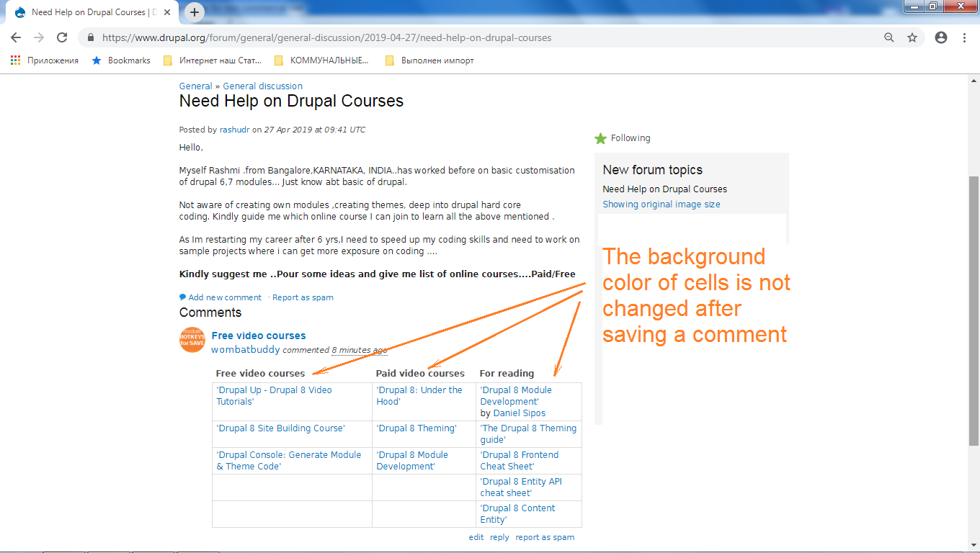Viewport: 980px width, 553px height.
Task: Open 'Drupal Up - Drupal 8 Video Tutorials' link
Action: tap(274, 395)
